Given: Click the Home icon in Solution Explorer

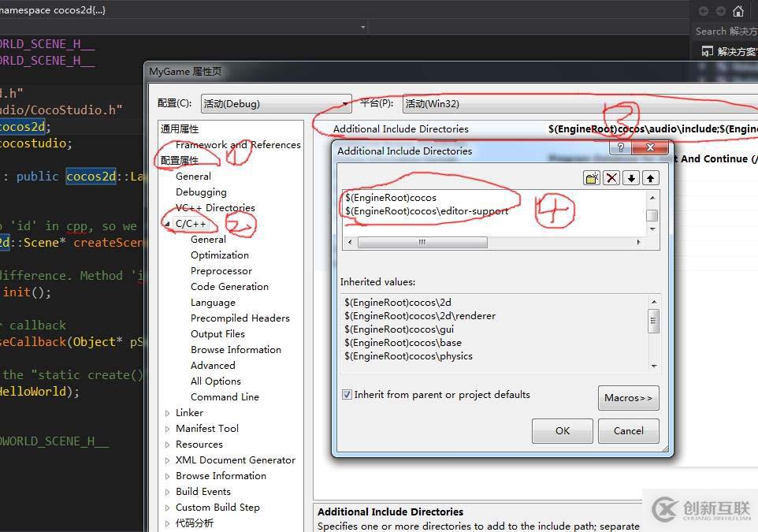Looking at the screenshot, I should (738, 11).
